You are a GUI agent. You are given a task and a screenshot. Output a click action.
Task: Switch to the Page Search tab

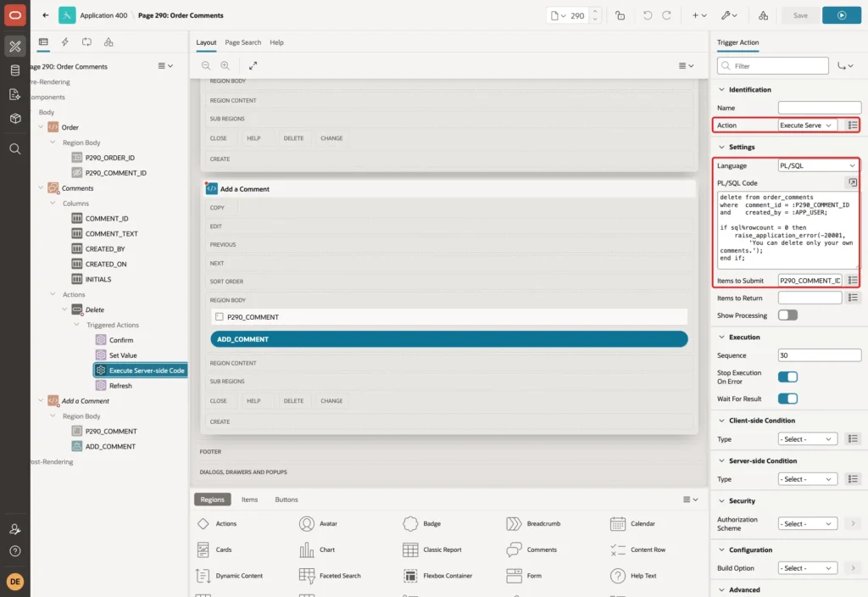point(242,42)
